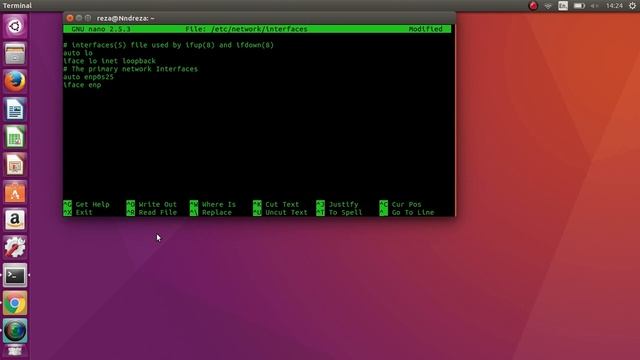Place cursor on 'iface lo inet loopback' line

click(109, 61)
